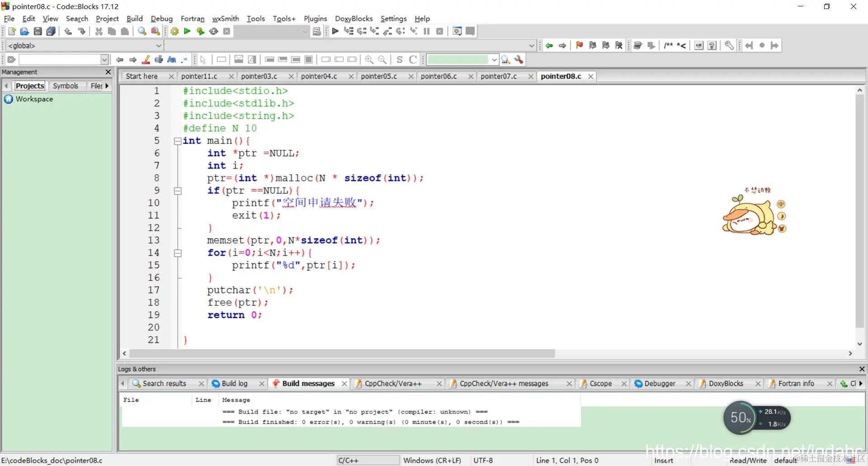Open the Find magnifier tool
The height and width of the screenshot is (466, 868).
click(x=142, y=31)
